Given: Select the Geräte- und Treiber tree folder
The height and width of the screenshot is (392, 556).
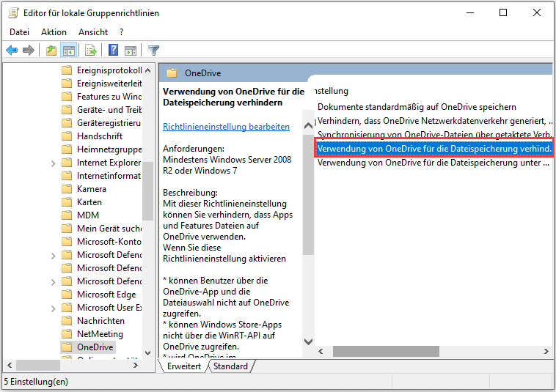Looking at the screenshot, I should 102,110.
